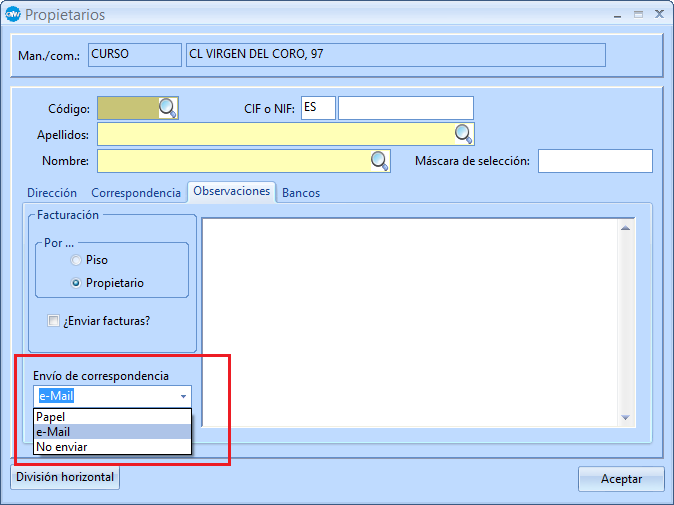This screenshot has height=505, width=674.
Task: Select the Propietario radio button
Action: coord(76,283)
